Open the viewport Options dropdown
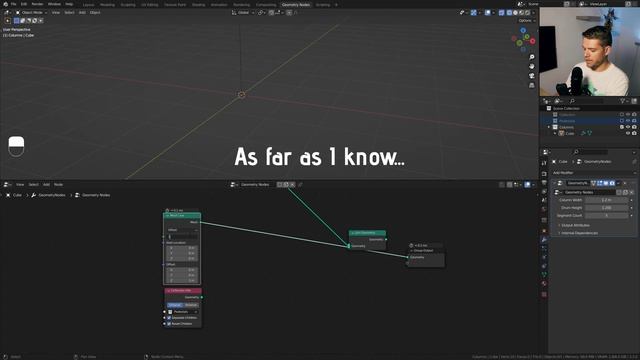Viewport: 640px width, 360px height. click(526, 20)
